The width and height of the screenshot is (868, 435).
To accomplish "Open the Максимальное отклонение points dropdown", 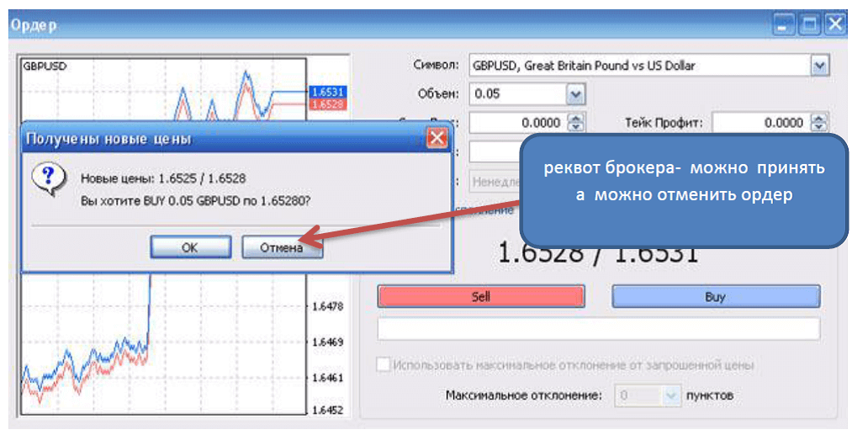I will (670, 394).
